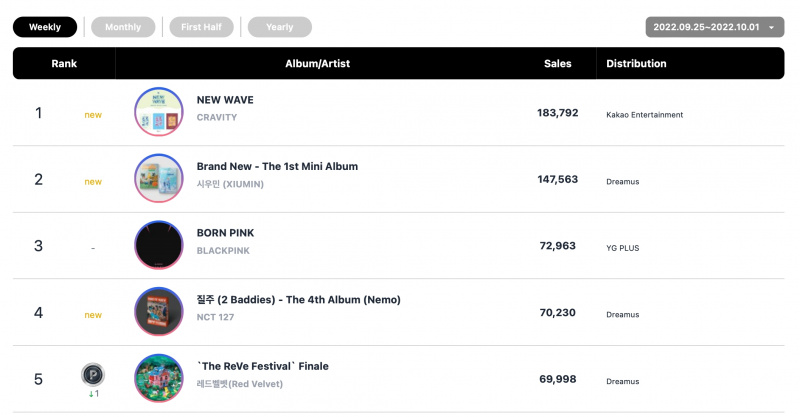Switch to the Weekly chart tab
This screenshot has width=800, height=417.
(45, 27)
